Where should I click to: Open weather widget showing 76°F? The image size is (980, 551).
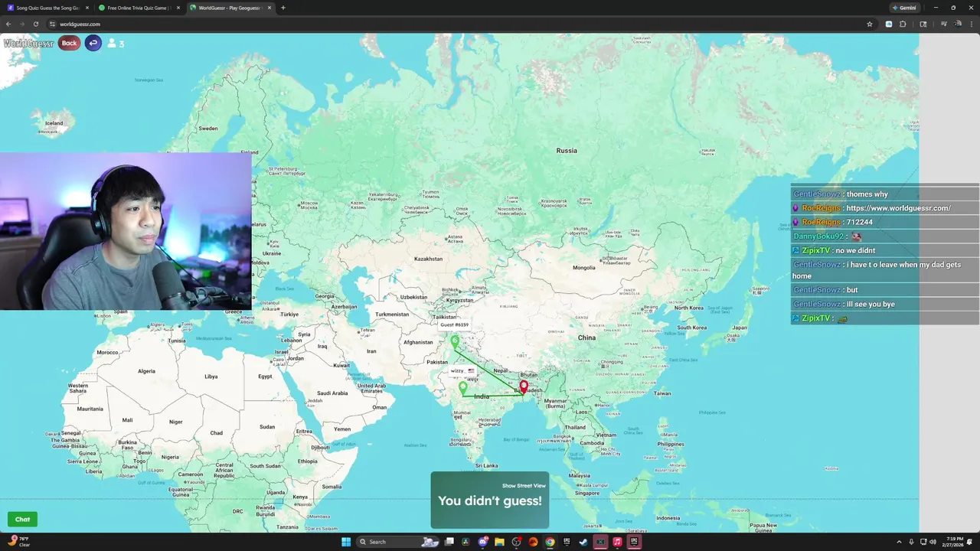(x=18, y=541)
